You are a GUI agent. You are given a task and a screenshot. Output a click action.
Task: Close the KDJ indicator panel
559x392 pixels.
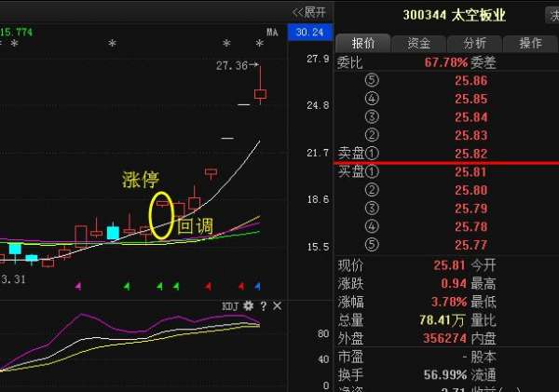(277, 306)
